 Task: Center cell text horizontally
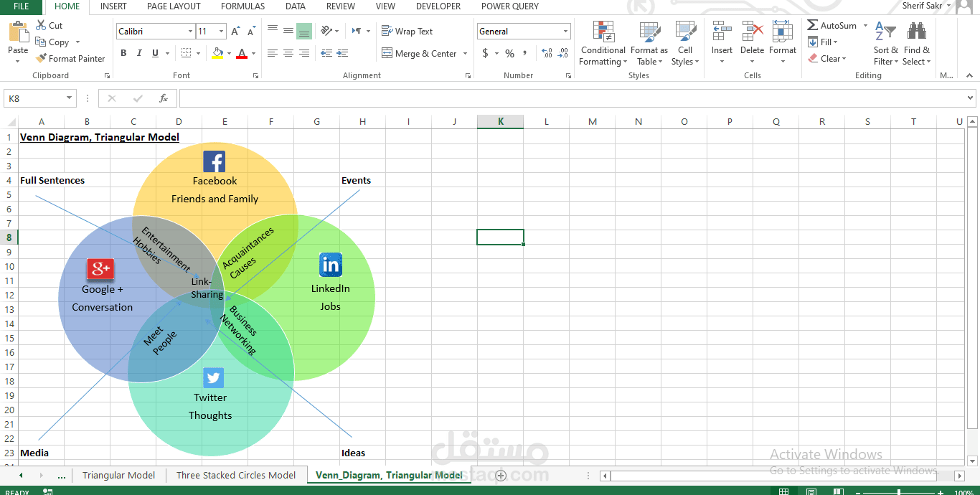coord(288,53)
